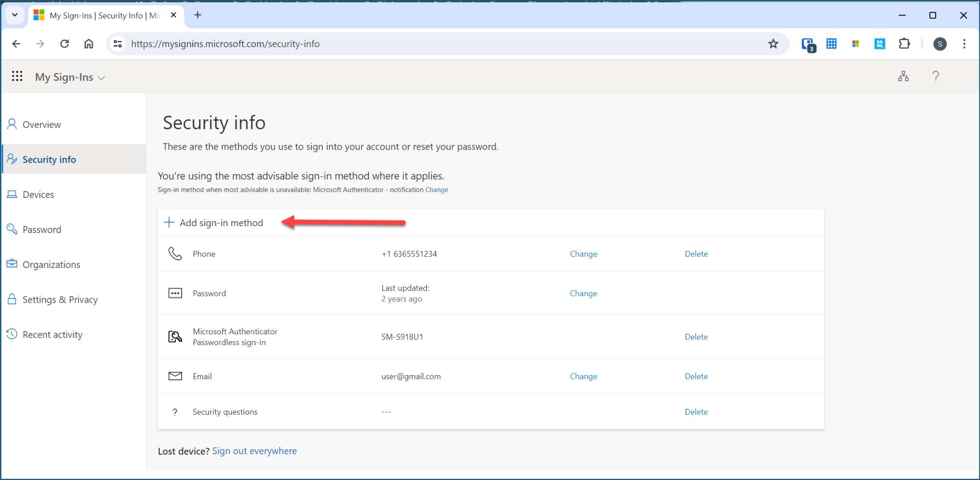Click the Settings & Privacy lock icon
This screenshot has width=980, height=480.
pyautogui.click(x=12, y=299)
